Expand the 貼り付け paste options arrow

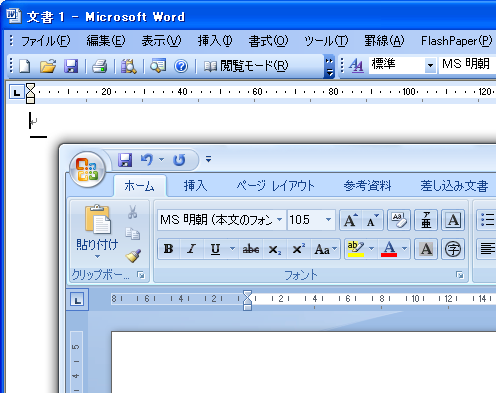point(97,257)
